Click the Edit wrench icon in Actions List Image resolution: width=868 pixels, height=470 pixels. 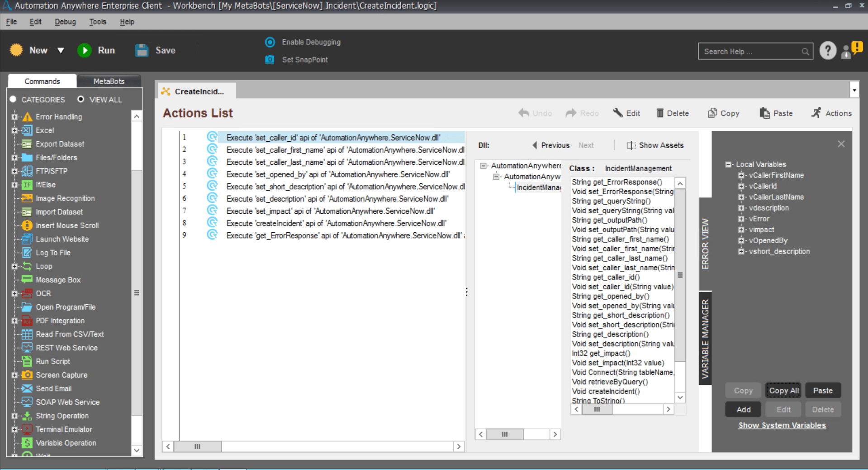click(618, 113)
